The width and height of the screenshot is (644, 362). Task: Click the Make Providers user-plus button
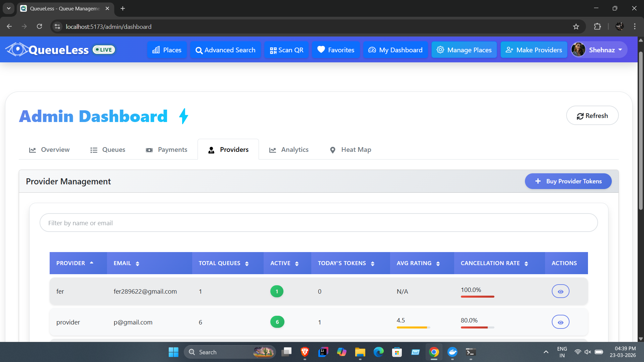click(534, 50)
